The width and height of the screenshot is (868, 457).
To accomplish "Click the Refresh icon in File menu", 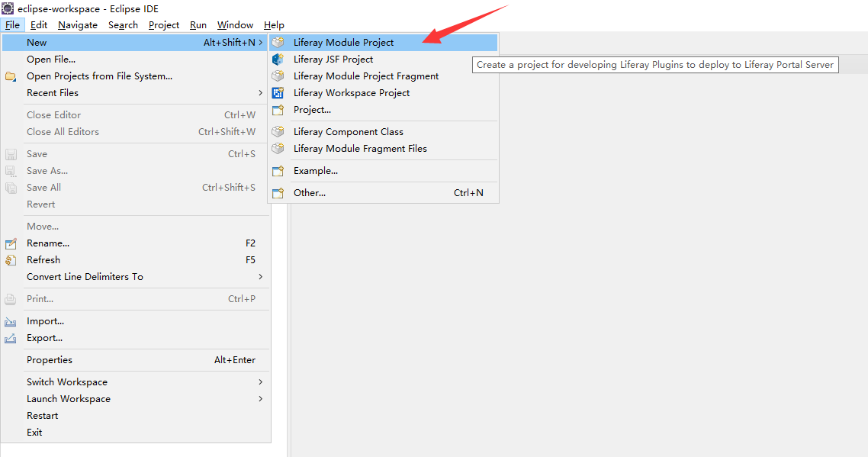I will (x=11, y=260).
